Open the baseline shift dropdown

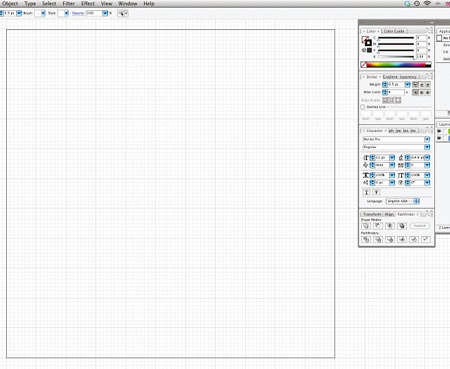point(392,183)
